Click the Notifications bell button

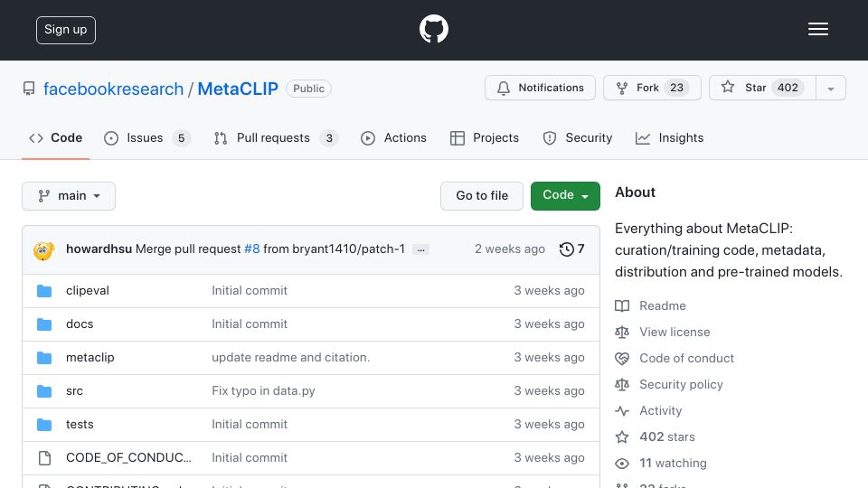540,88
